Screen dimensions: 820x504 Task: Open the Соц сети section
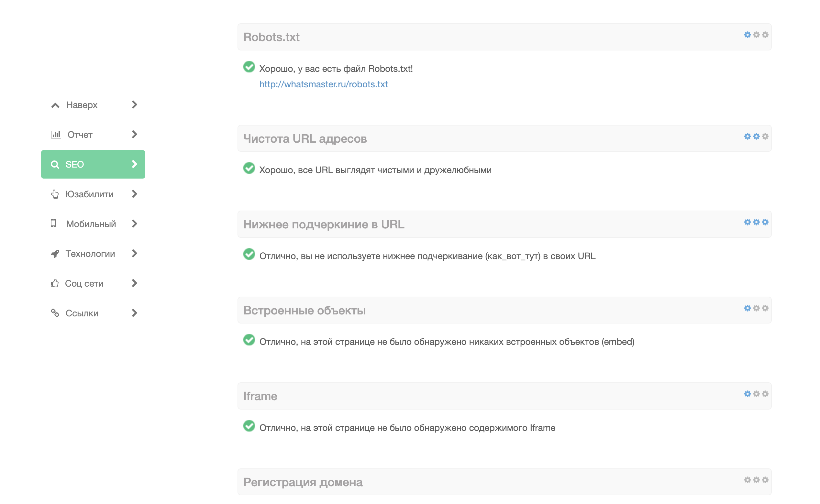coord(84,284)
